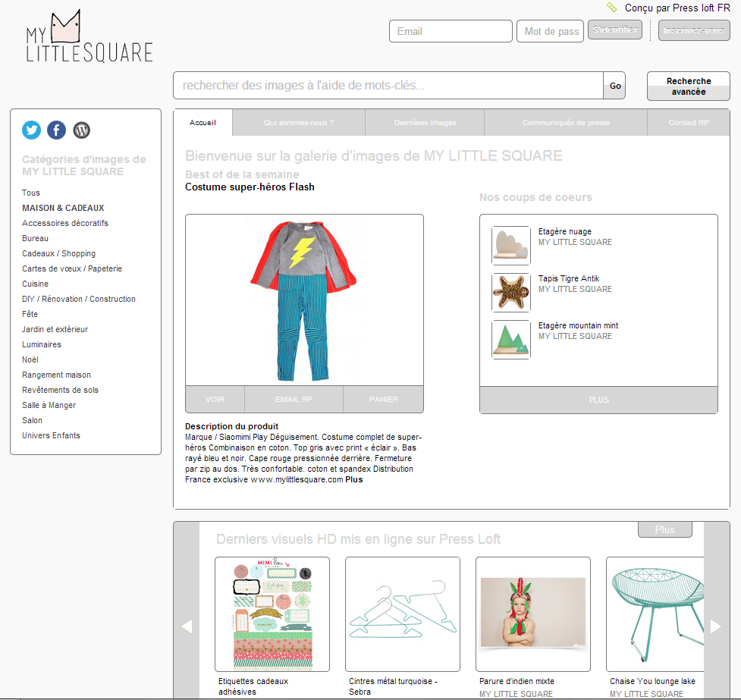Click the VOIR button under costume

[x=215, y=400]
